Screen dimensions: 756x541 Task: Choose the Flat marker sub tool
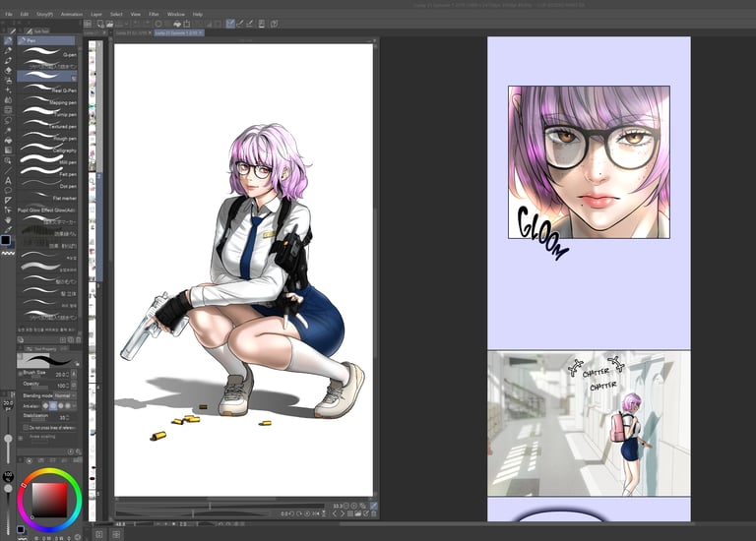click(x=47, y=196)
